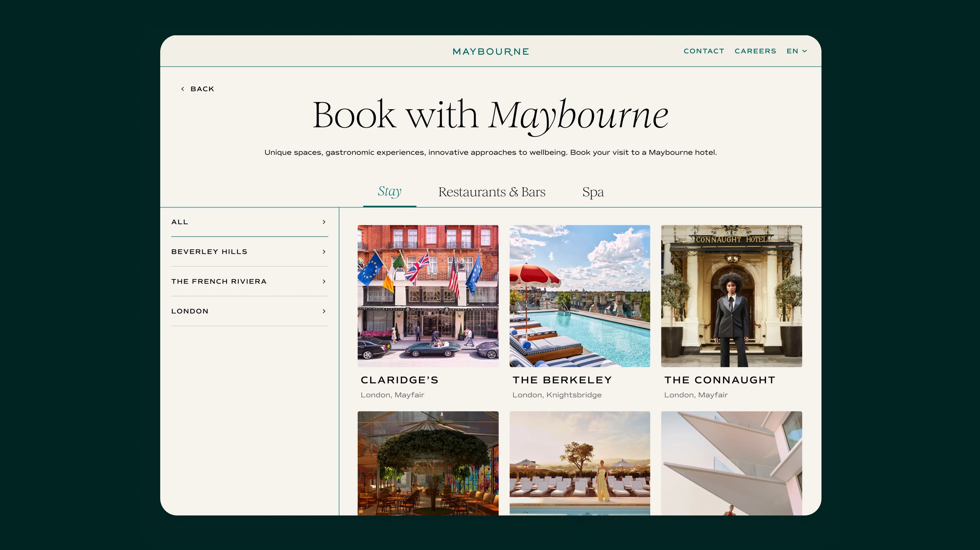Click the left chevron beside Back
The height and width of the screenshot is (550, 980).
182,89
